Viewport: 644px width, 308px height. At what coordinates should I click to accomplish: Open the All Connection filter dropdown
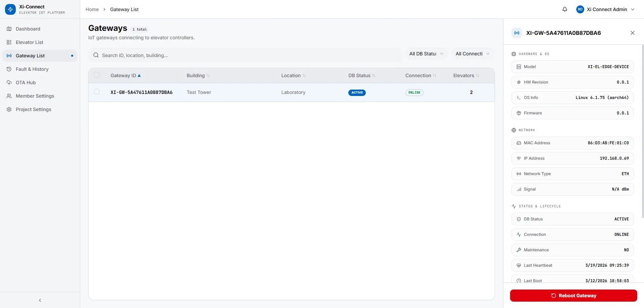point(472,54)
